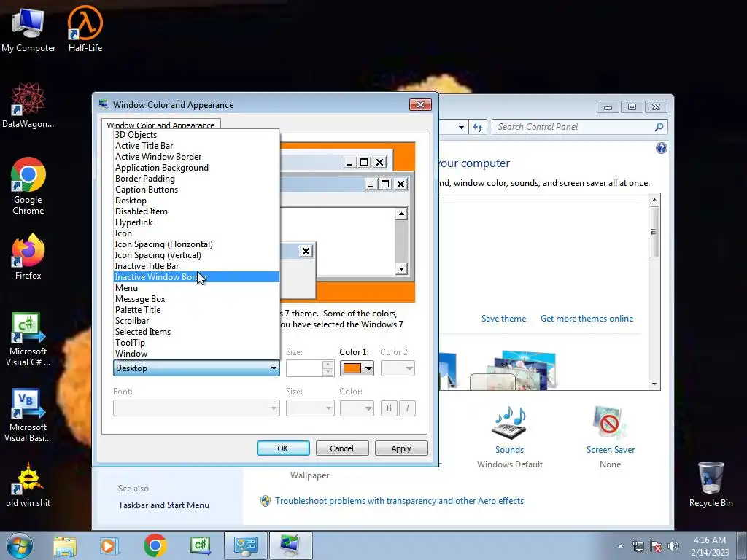Click themes list scrollbar down arrow
The image size is (747, 560).
click(x=654, y=384)
